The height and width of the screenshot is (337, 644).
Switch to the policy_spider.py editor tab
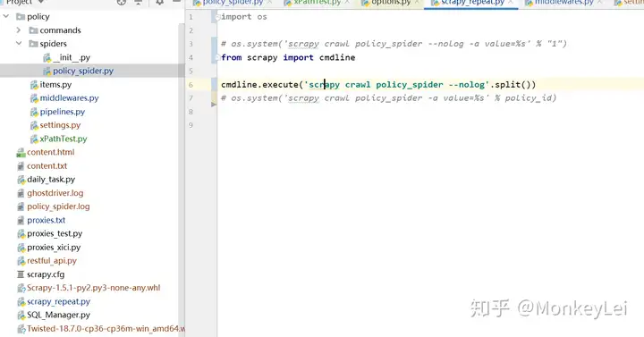point(233,3)
